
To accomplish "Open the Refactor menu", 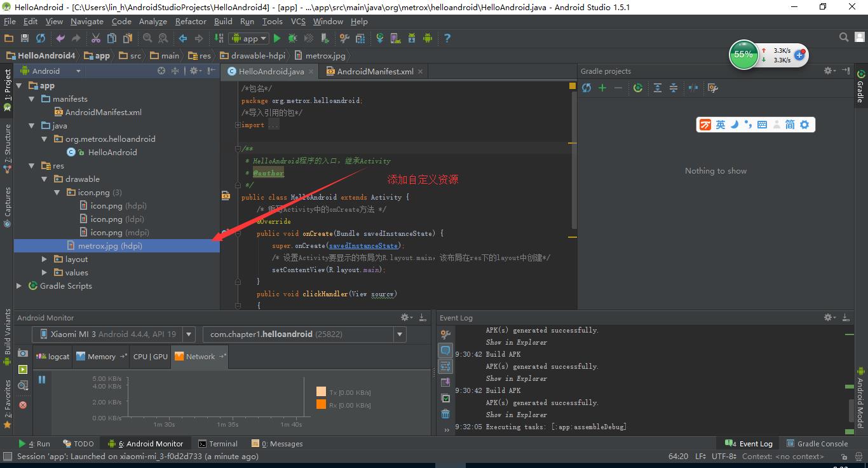I will pyautogui.click(x=191, y=21).
